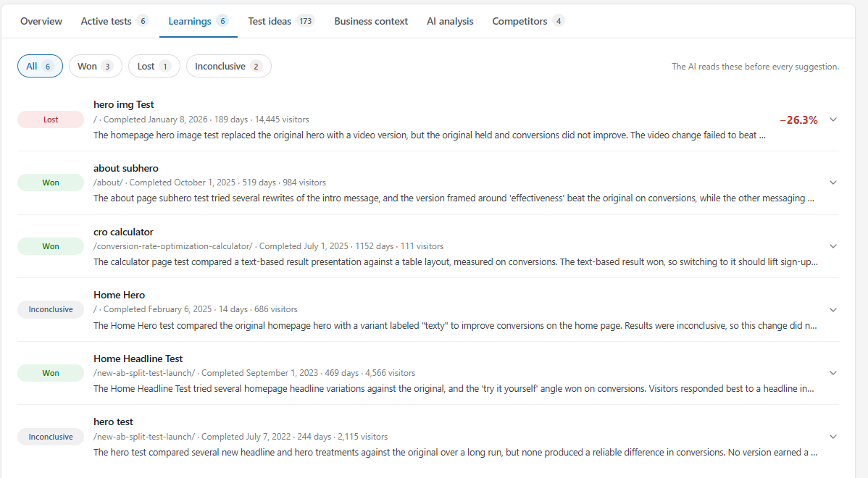
Task: Click the hero test summary description
Action: pyautogui.click(x=456, y=452)
